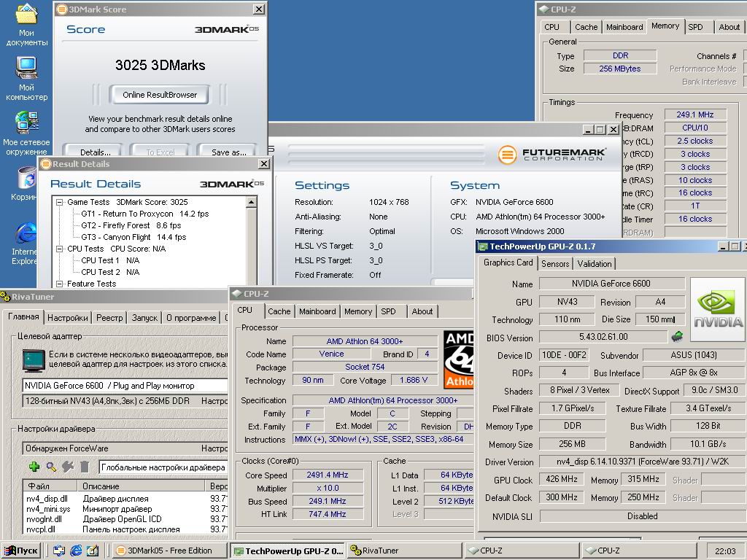Click the 3025 3DMarks score text
Screen dimensions: 747x560
160,65
